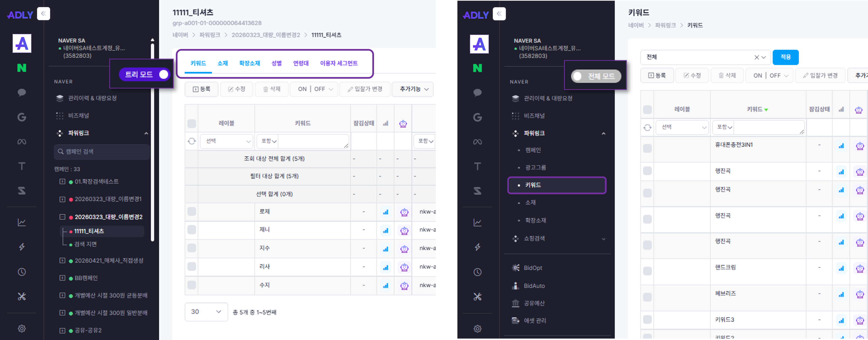Screen dimensions: 868x340
Task: Open the T platform icon in the left panel rail
Action: tap(22, 166)
